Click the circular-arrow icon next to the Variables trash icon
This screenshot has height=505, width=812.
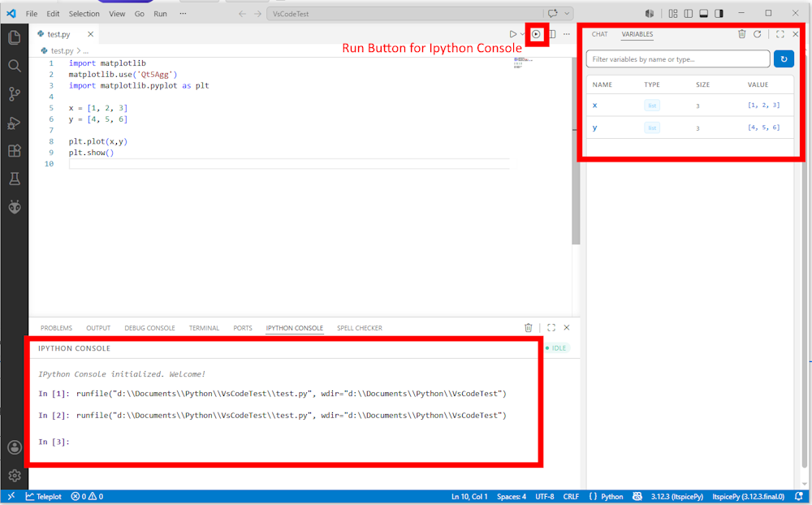tap(757, 34)
